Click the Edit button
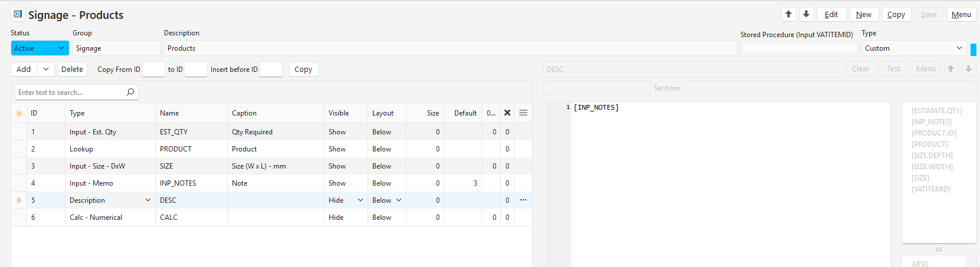Image resolution: width=980 pixels, height=267 pixels. tap(831, 15)
